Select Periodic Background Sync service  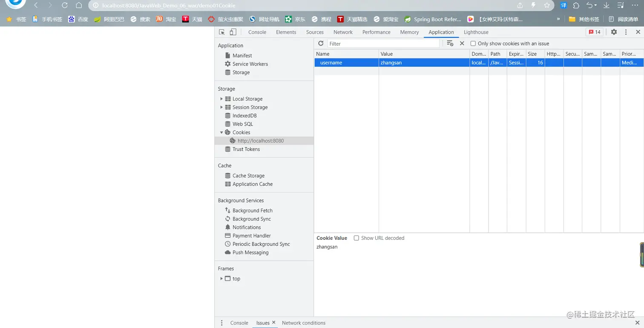(261, 244)
